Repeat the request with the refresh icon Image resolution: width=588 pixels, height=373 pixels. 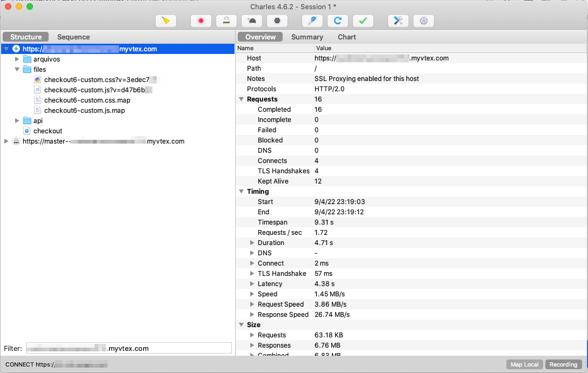337,21
